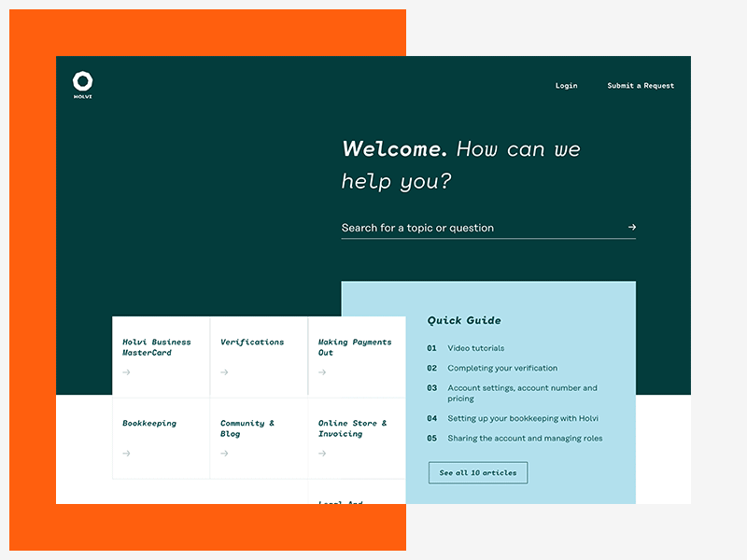Viewport: 747px width, 560px height.
Task: Click the arrow under Online Store & Invoicing
Action: click(321, 454)
